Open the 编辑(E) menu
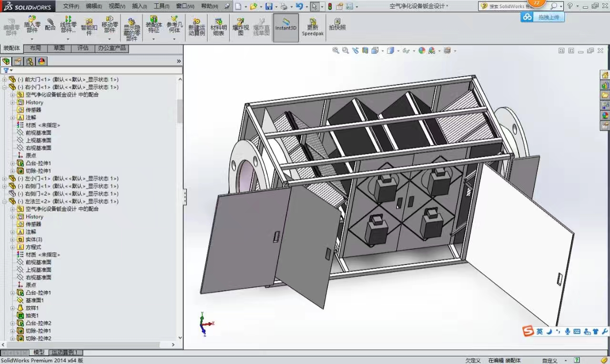Screen dimensions: 610x364 click(94, 6)
